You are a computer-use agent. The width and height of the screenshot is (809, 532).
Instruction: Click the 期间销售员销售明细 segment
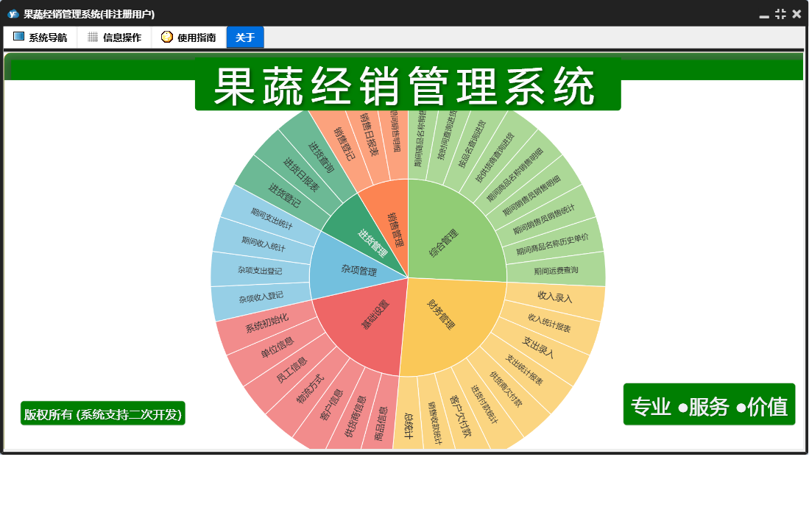click(x=531, y=196)
